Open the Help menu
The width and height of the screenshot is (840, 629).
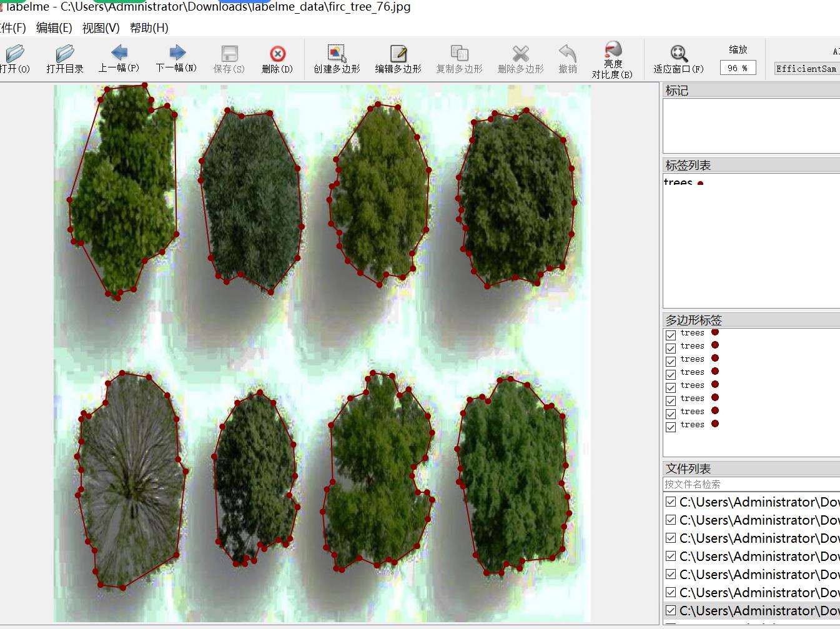[x=149, y=27]
